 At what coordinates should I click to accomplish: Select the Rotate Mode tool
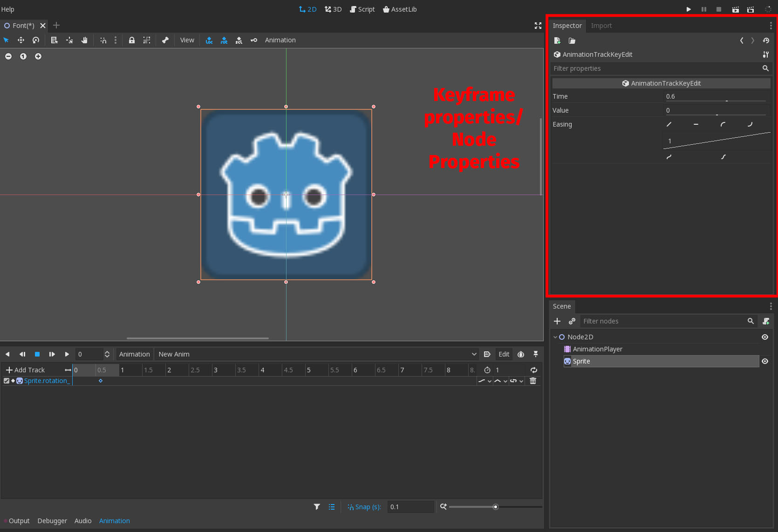pyautogui.click(x=36, y=40)
